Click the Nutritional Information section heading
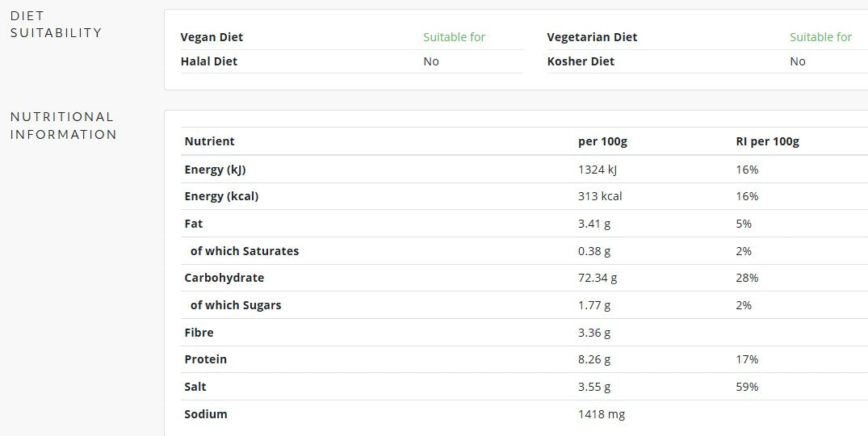 pos(63,126)
